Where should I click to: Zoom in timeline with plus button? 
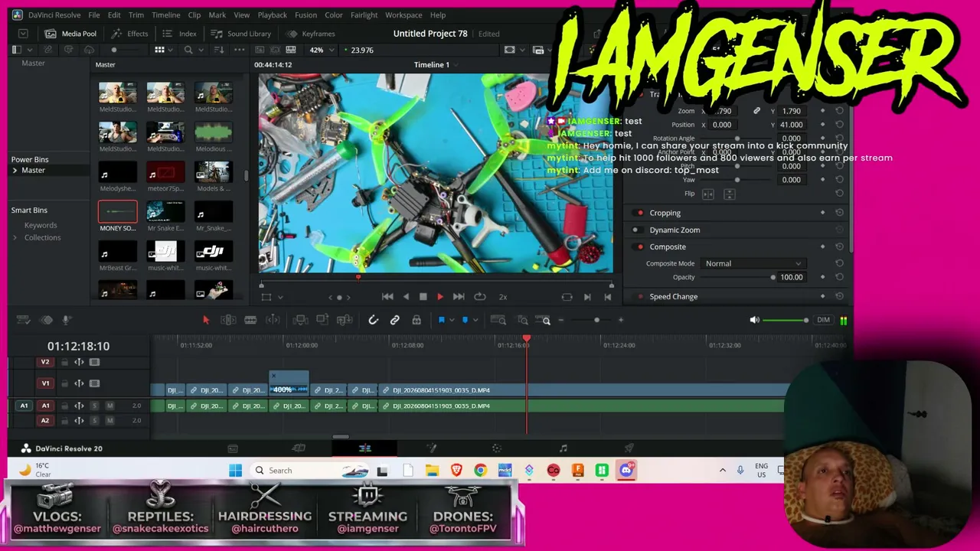(621, 320)
